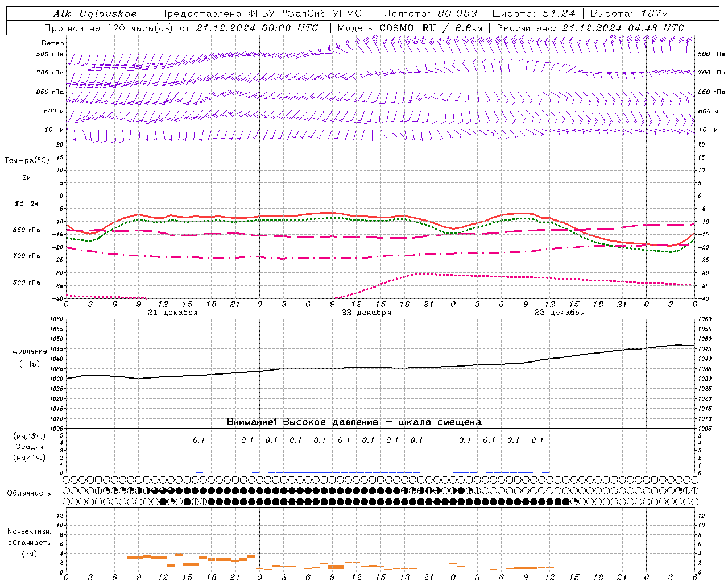This screenshot has width=728, height=582.
Task: Click the 1060 value on left pressure axis
Action: (x=57, y=319)
